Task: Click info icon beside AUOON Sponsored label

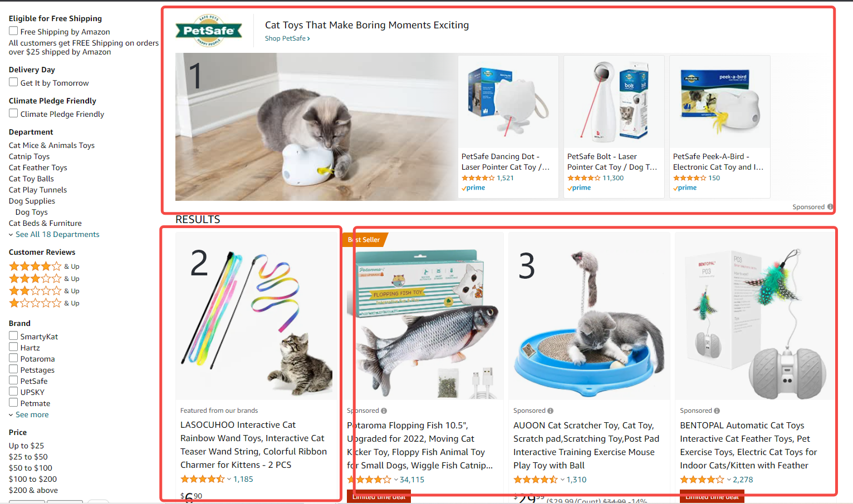Action: point(551,411)
